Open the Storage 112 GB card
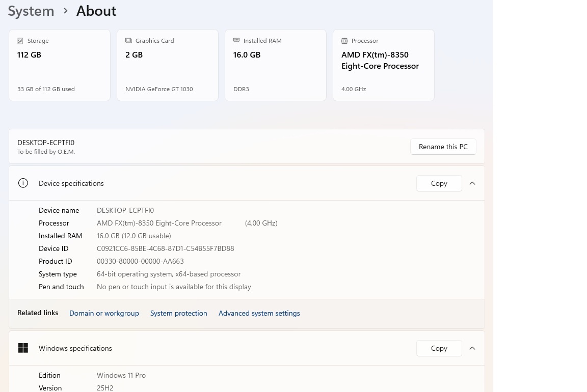The width and height of the screenshot is (587, 392). (60, 65)
